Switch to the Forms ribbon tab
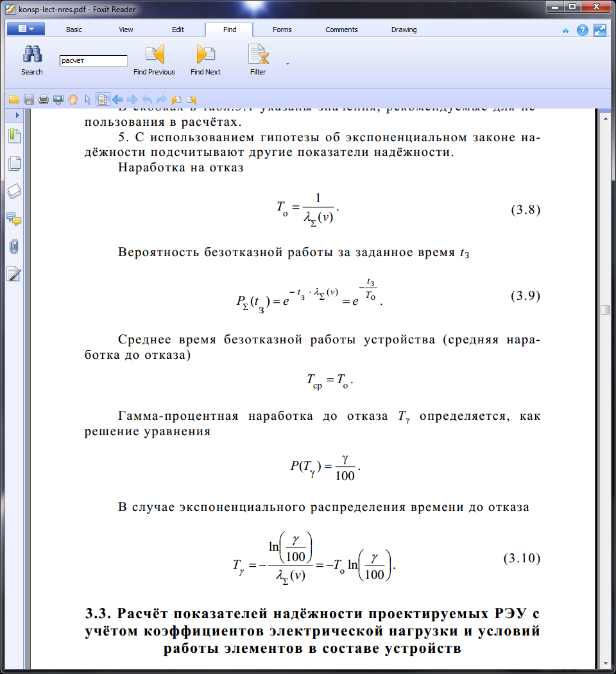616x674 pixels. coord(282,30)
